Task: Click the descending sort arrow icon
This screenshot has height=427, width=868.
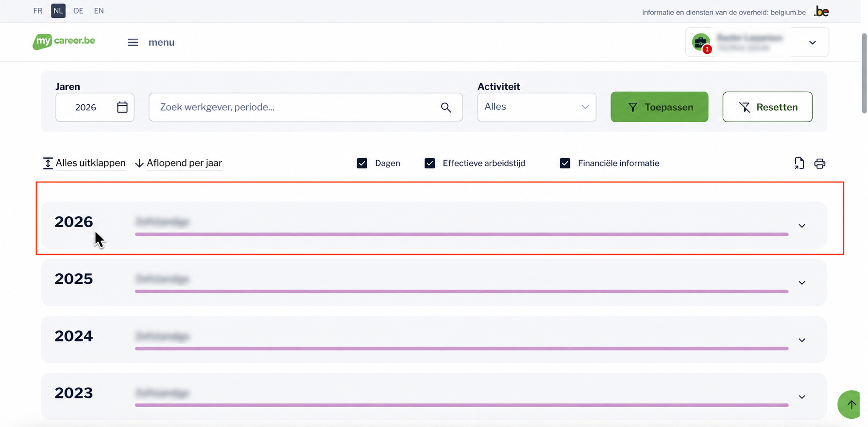Action: 139,164
